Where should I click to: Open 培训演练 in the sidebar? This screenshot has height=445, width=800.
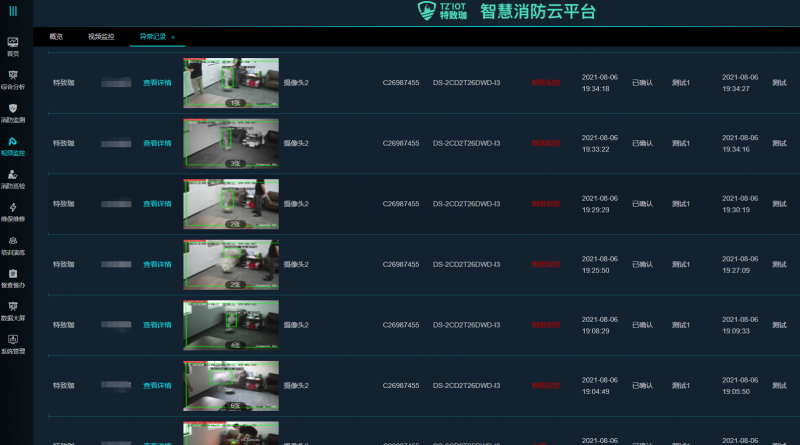[x=13, y=241]
